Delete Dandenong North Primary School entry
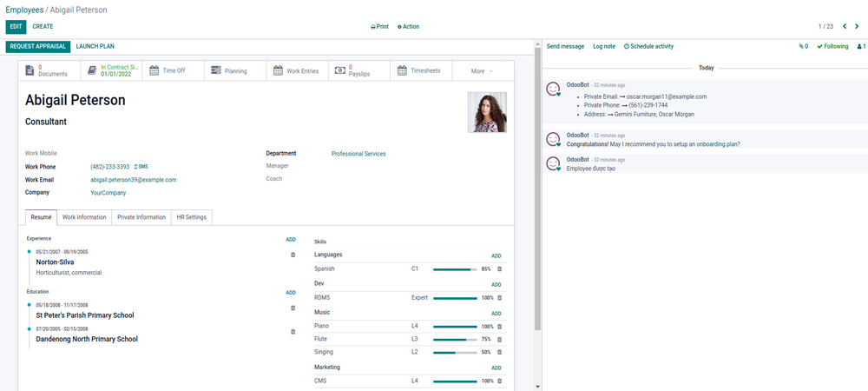Viewport: 868px width, 391px height. click(293, 332)
